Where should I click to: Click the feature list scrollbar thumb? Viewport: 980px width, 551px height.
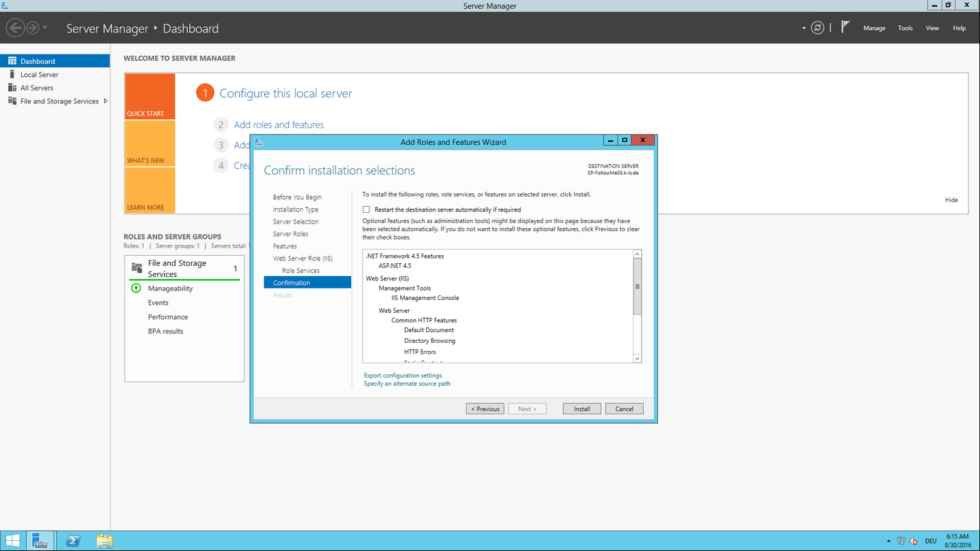pyautogui.click(x=638, y=286)
